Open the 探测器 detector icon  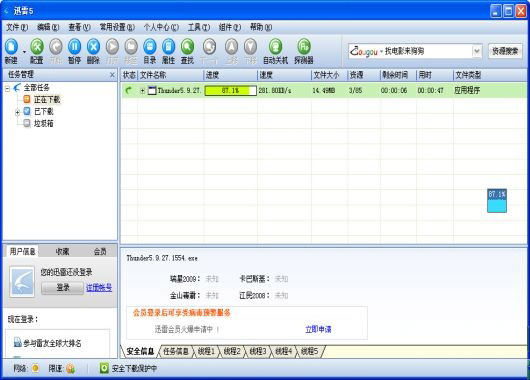(304, 46)
